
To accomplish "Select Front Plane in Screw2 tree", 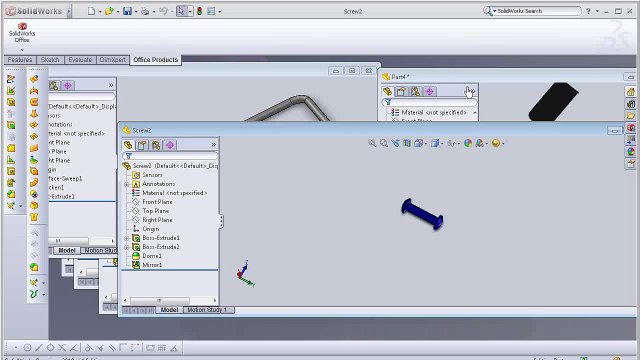I will click(x=157, y=202).
